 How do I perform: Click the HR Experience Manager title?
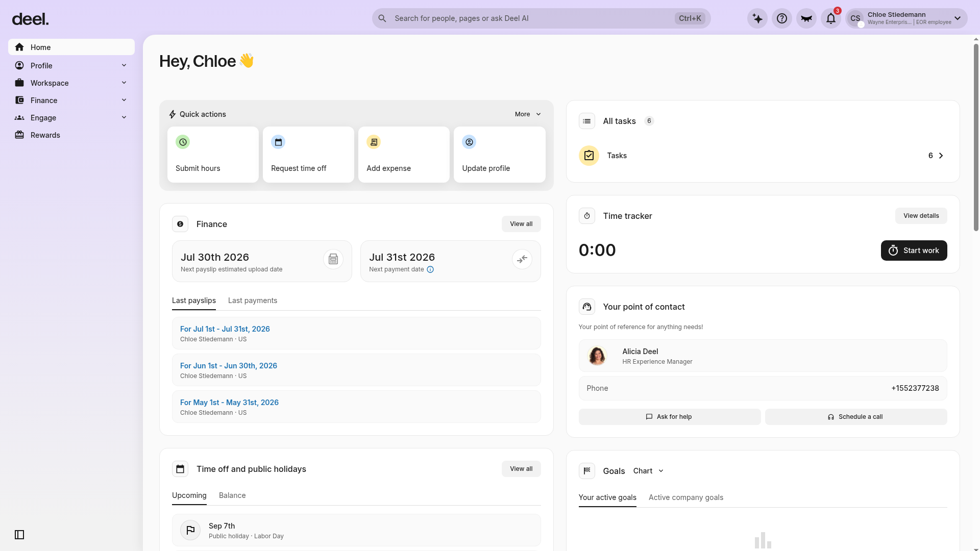coord(657,362)
